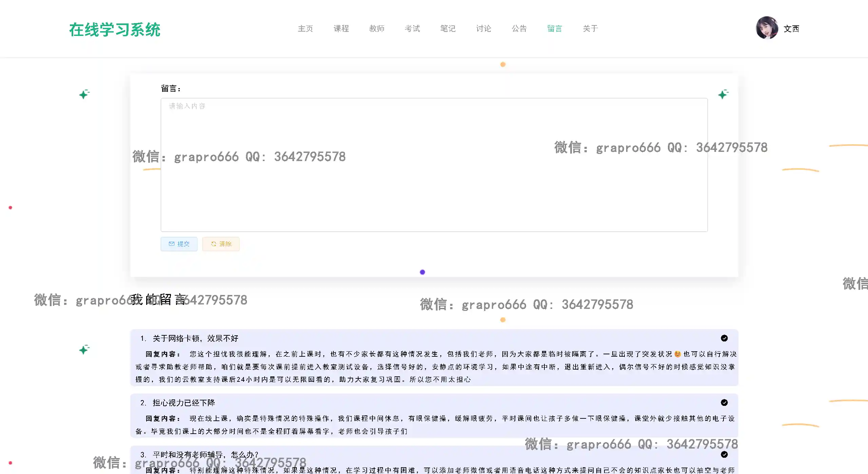Expand message 关于网络卡顿，效果不好
Image resolution: width=868 pixels, height=474 pixels.
pyautogui.click(x=195, y=338)
